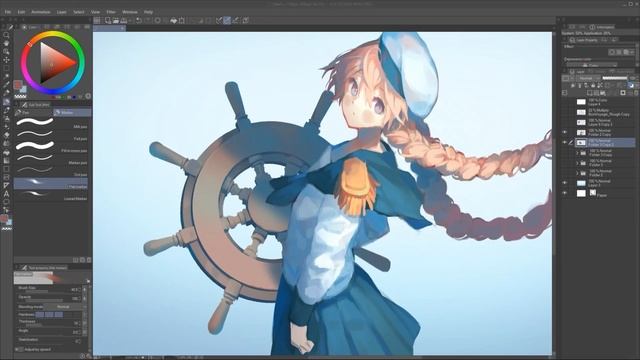Image resolution: width=640 pixels, height=360 pixels.
Task: Click the transparent color checkered swatch
Action: (20, 96)
